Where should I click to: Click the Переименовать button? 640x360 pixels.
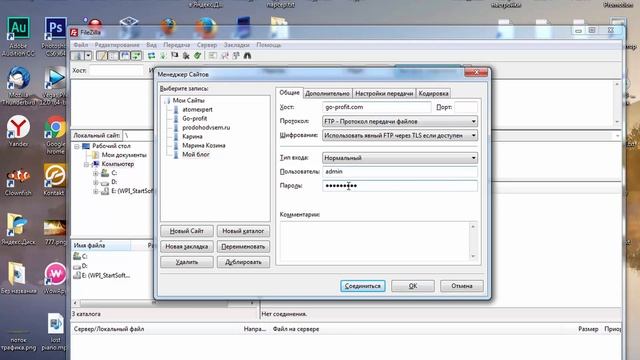[243, 247]
